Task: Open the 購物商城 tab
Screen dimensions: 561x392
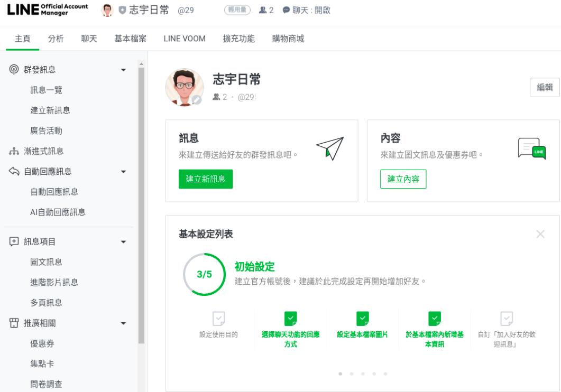Action: [x=288, y=39]
